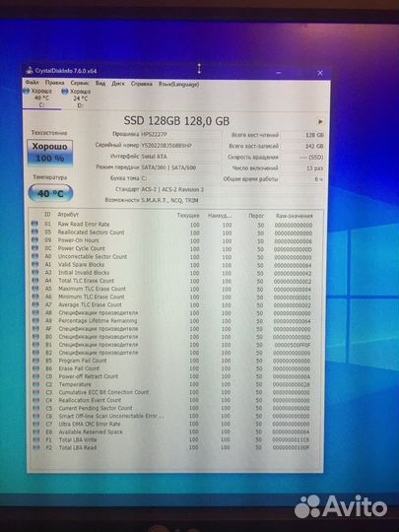This screenshot has height=532, width=399.
Task: Click the Raw-значения column header
Action: (295, 216)
